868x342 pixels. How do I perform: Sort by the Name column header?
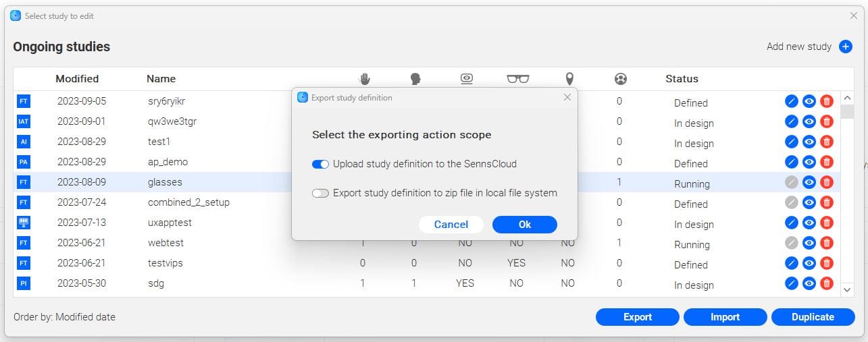161,79
